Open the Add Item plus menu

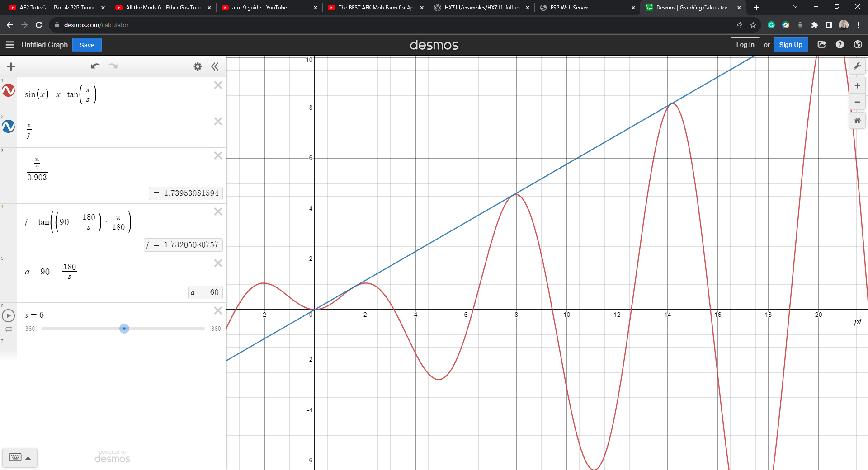click(11, 66)
